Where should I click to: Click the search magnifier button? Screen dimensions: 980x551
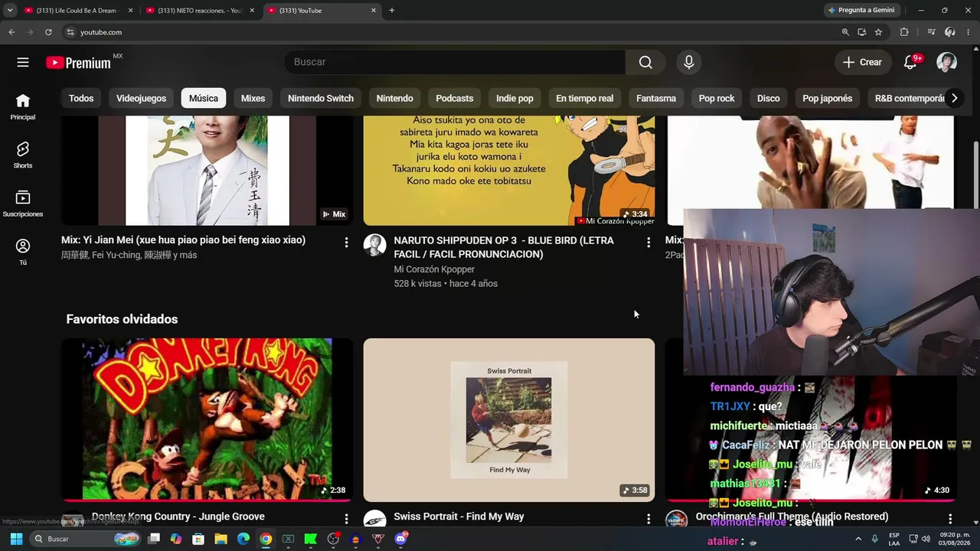pos(645,62)
